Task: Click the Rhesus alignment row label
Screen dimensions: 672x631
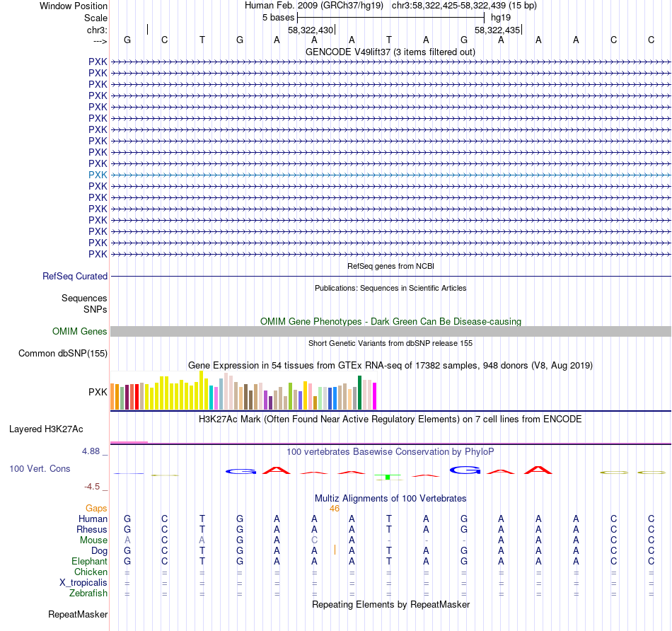Action: coord(92,530)
